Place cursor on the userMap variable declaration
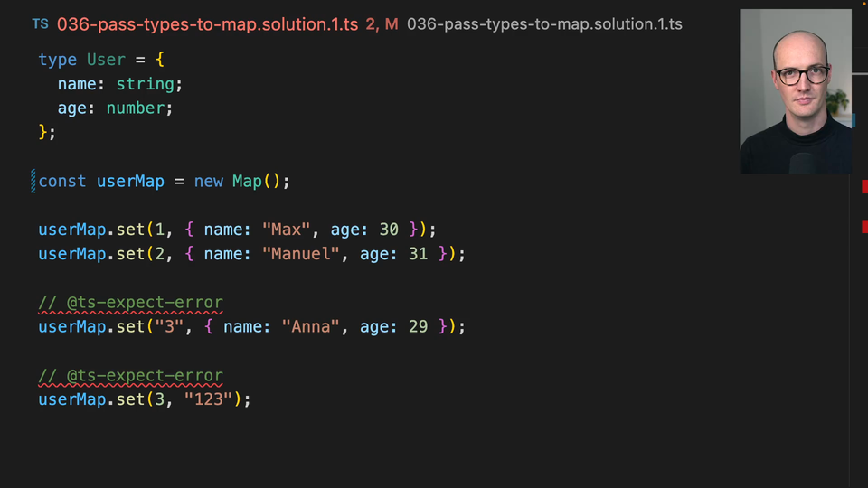Image resolution: width=868 pixels, height=488 pixels. coord(130,181)
